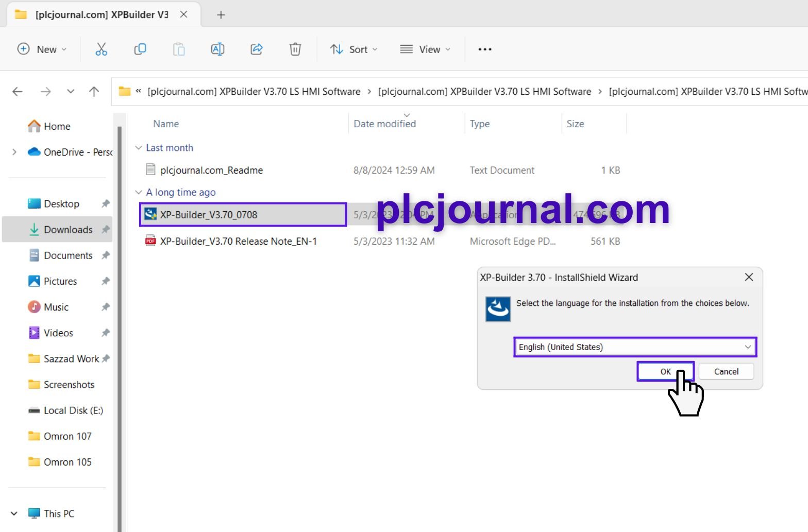Viewport: 808px width, 532px height.
Task: Click the Copy icon in toolbar
Action: [140, 49]
